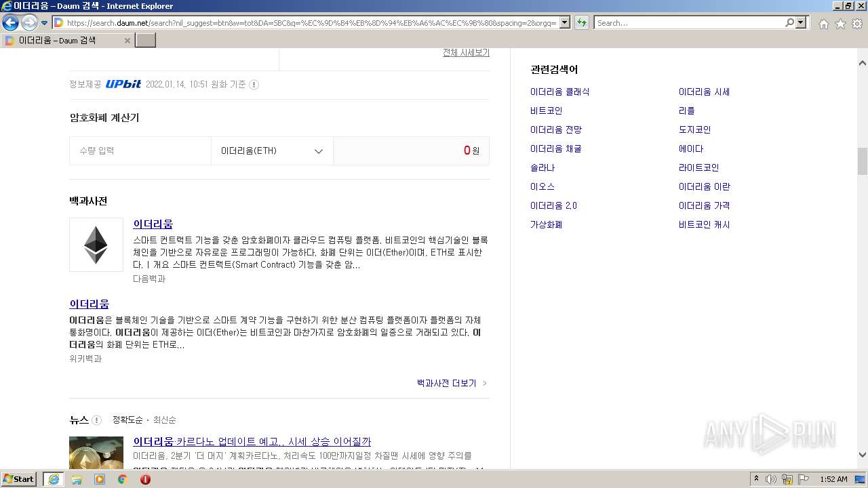
Task: Click related search 에이다
Action: tap(691, 148)
